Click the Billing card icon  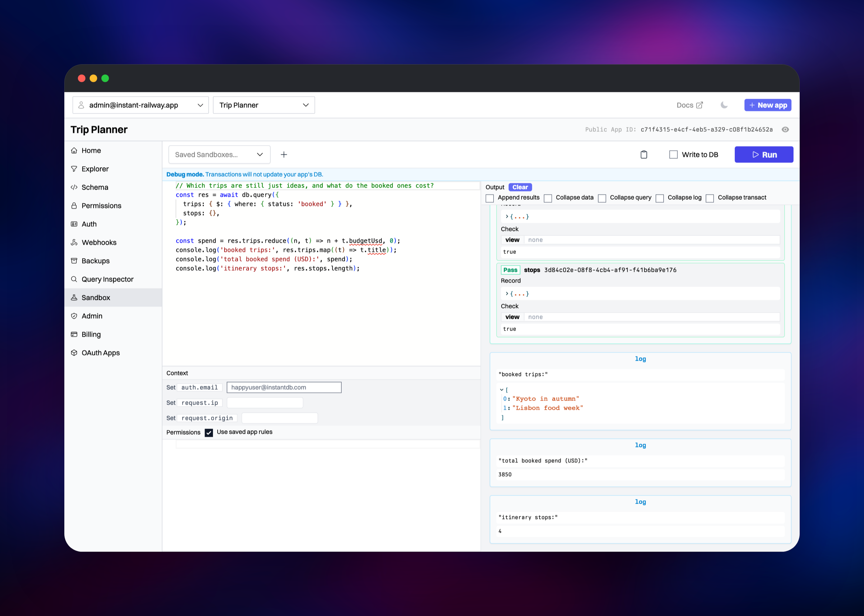pyautogui.click(x=74, y=335)
